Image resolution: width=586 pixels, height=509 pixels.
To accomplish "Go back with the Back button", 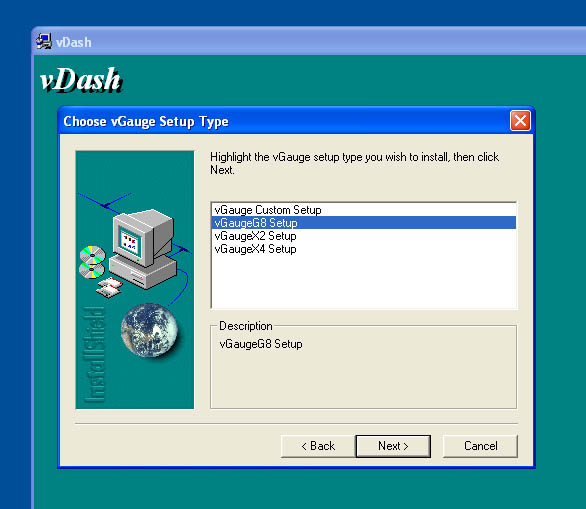I will 318,446.
